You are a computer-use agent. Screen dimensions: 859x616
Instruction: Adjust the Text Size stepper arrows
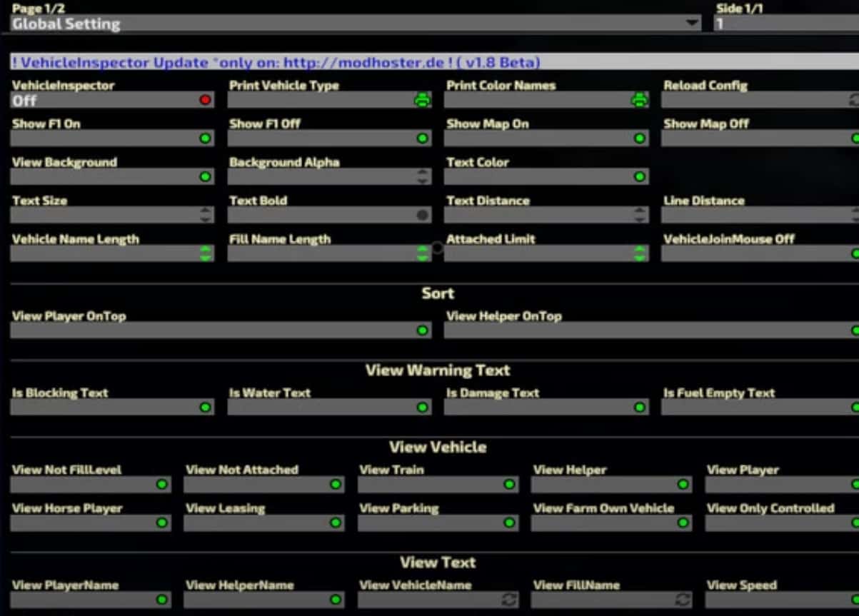206,215
